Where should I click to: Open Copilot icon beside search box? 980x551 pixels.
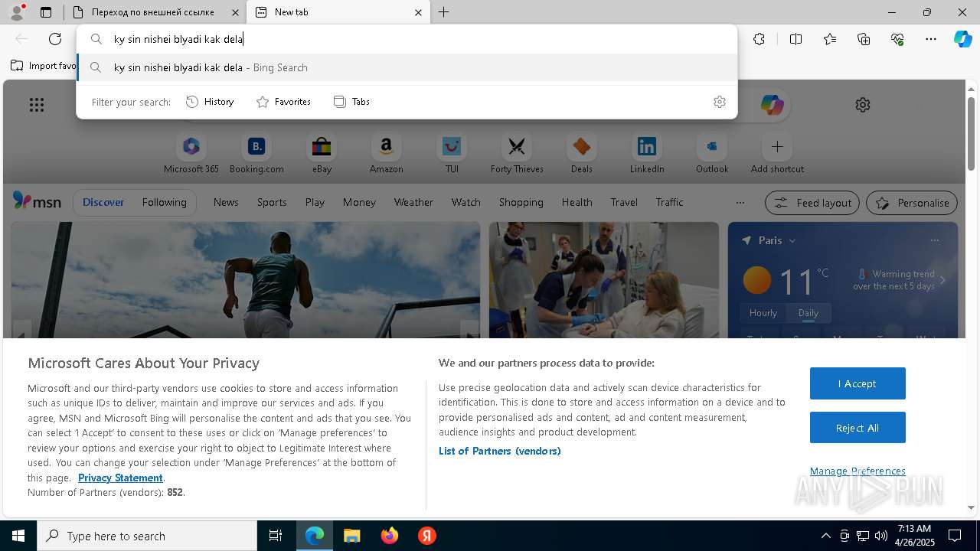(x=772, y=105)
